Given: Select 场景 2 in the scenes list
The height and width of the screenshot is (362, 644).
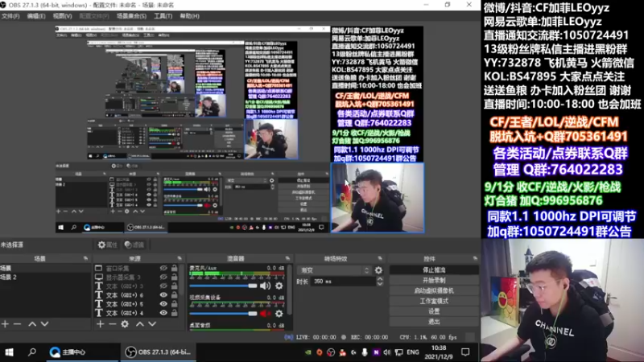Looking at the screenshot, I should (x=45, y=277).
